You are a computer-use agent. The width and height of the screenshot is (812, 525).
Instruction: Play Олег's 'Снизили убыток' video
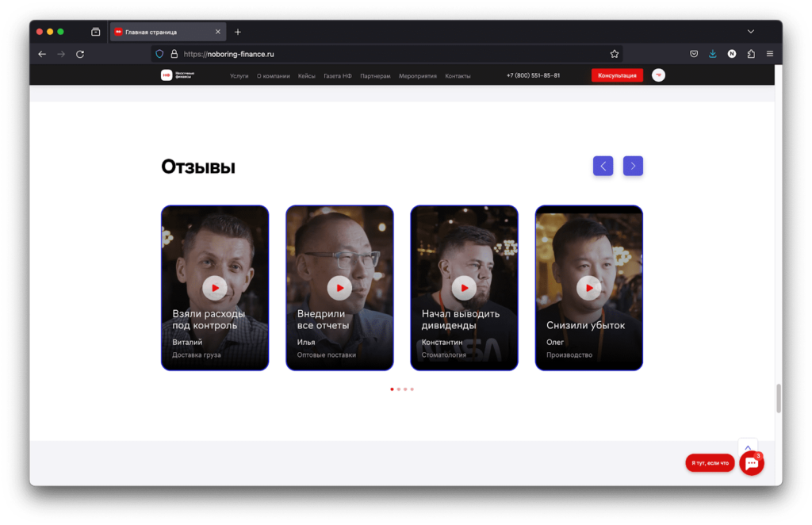pyautogui.click(x=588, y=288)
